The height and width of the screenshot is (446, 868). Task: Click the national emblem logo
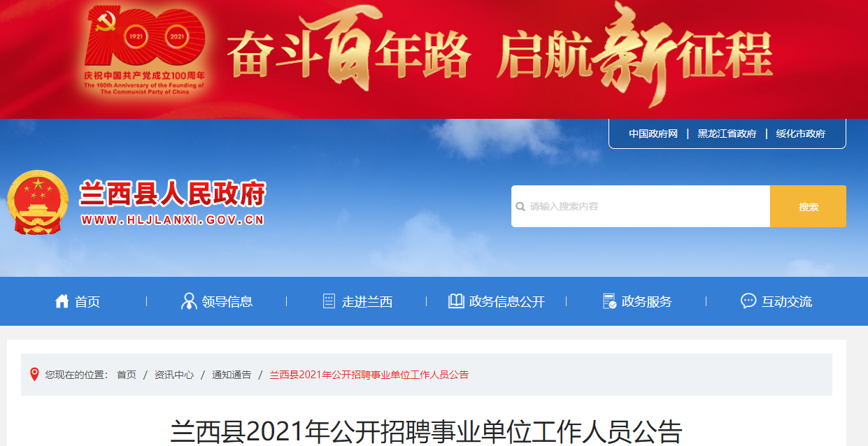click(x=38, y=203)
